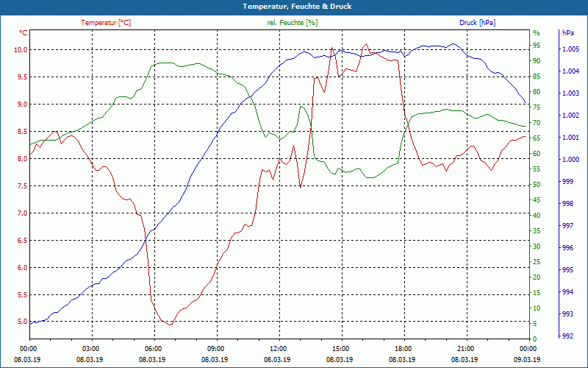Click '992' on the blue pressure axis
The image size is (588, 368).
(x=568, y=336)
